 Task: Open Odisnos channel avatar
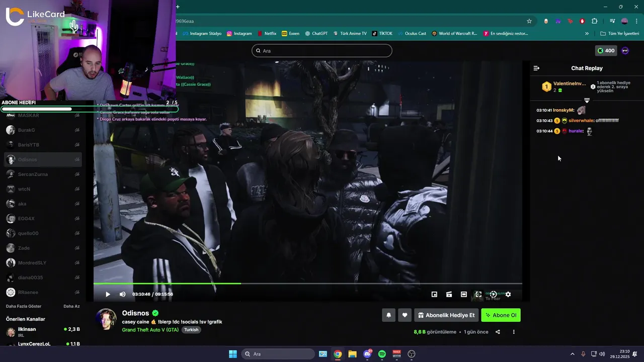click(106, 319)
